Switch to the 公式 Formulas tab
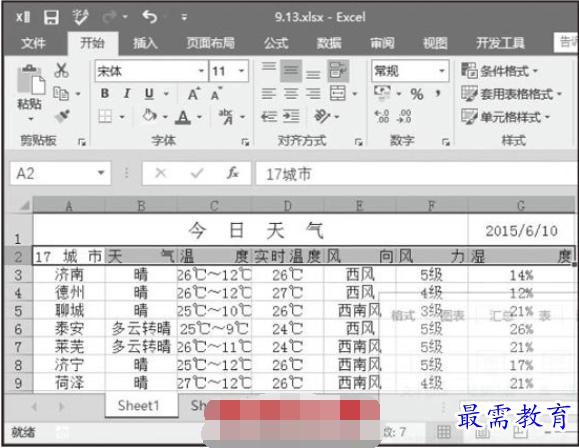 [x=276, y=43]
